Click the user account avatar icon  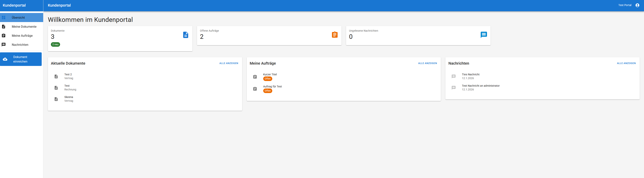tap(637, 5)
